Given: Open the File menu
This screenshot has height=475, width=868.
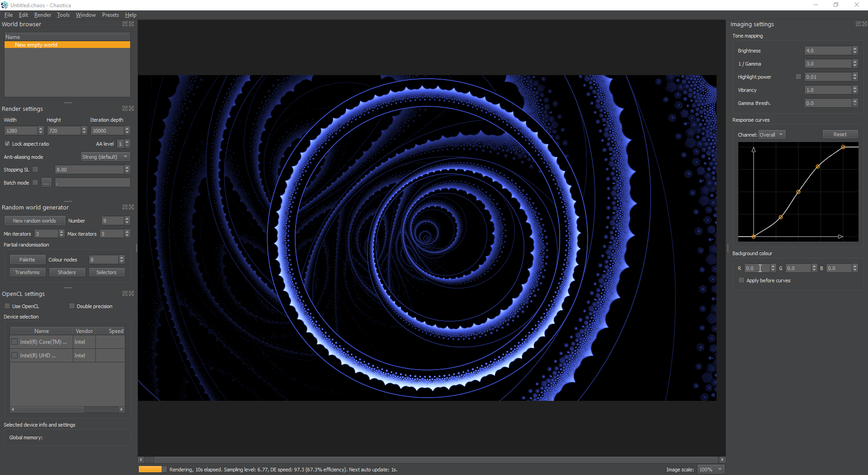Looking at the screenshot, I should coord(9,15).
